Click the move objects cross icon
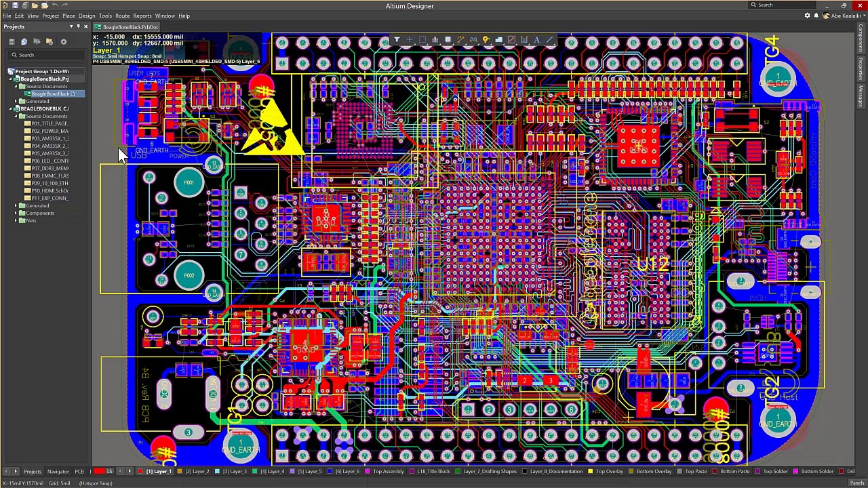 [x=410, y=40]
